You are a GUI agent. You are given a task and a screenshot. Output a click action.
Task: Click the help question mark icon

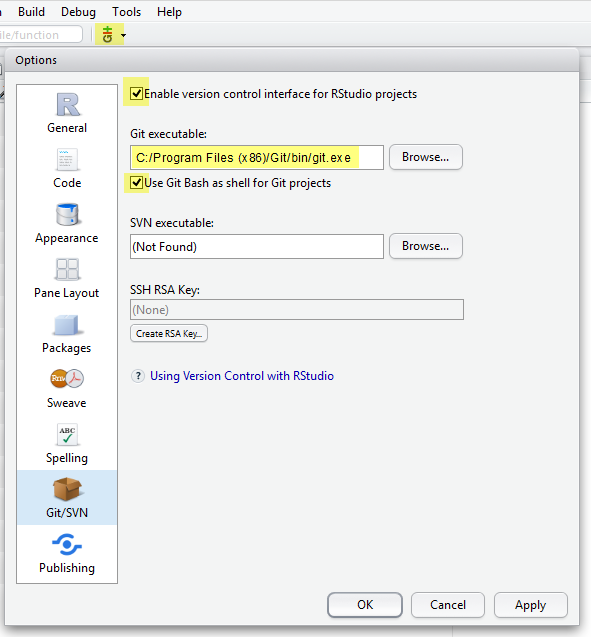[x=138, y=376]
